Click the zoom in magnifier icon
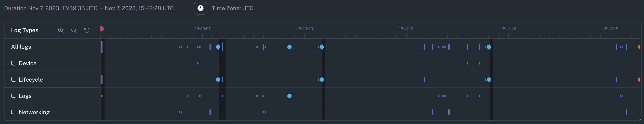 [61, 30]
